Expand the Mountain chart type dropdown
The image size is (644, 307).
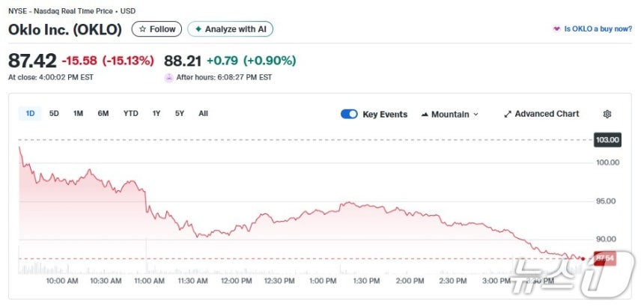pos(449,114)
